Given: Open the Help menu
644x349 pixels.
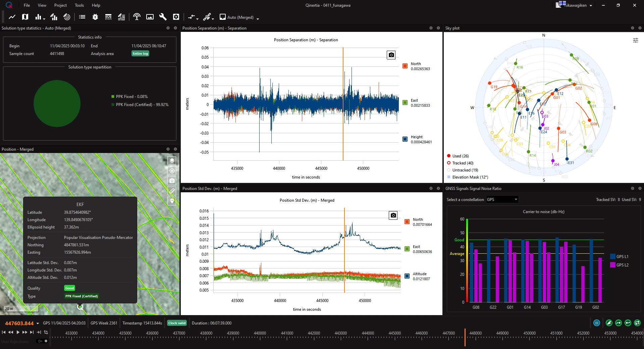Looking at the screenshot, I should point(96,5).
